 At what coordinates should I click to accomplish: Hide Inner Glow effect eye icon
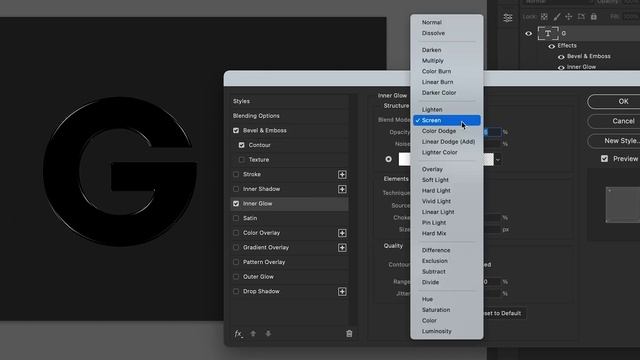click(x=561, y=67)
